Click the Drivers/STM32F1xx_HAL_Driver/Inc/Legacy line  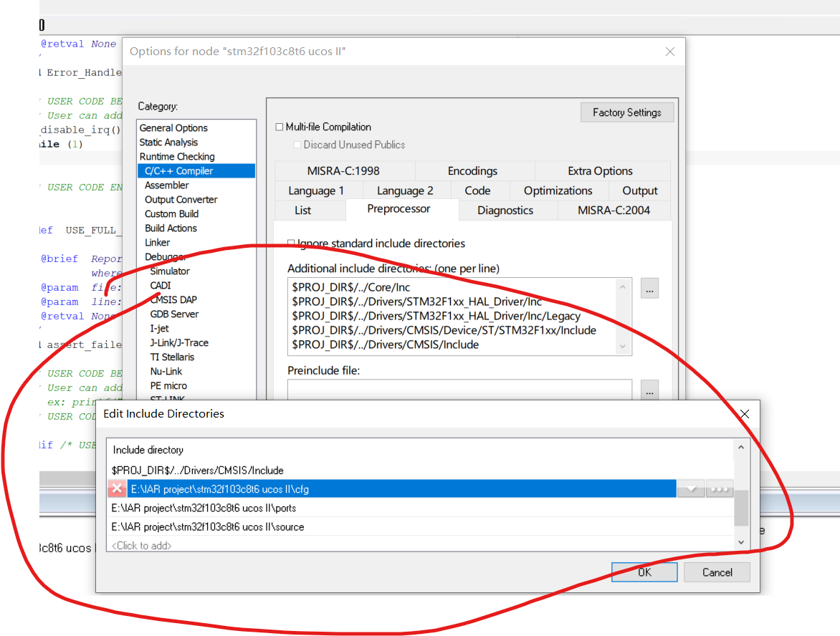click(x=436, y=316)
